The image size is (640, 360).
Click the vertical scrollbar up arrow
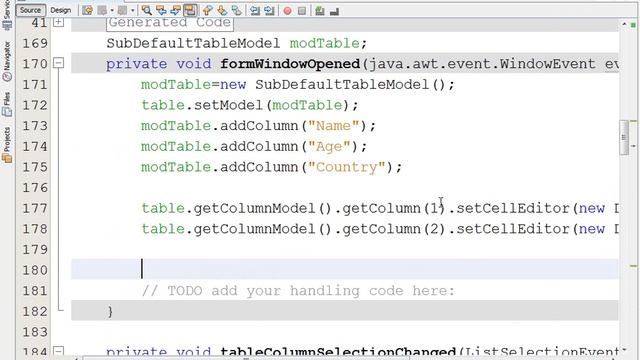tap(624, 24)
